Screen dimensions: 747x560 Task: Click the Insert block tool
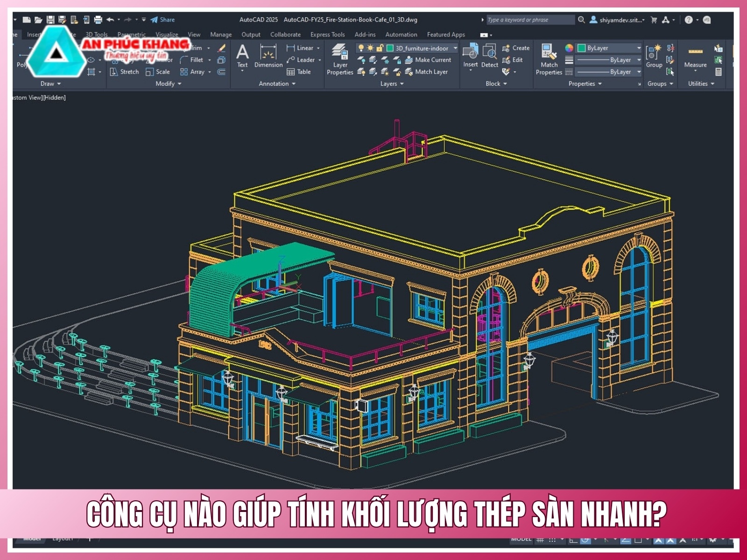pyautogui.click(x=470, y=56)
